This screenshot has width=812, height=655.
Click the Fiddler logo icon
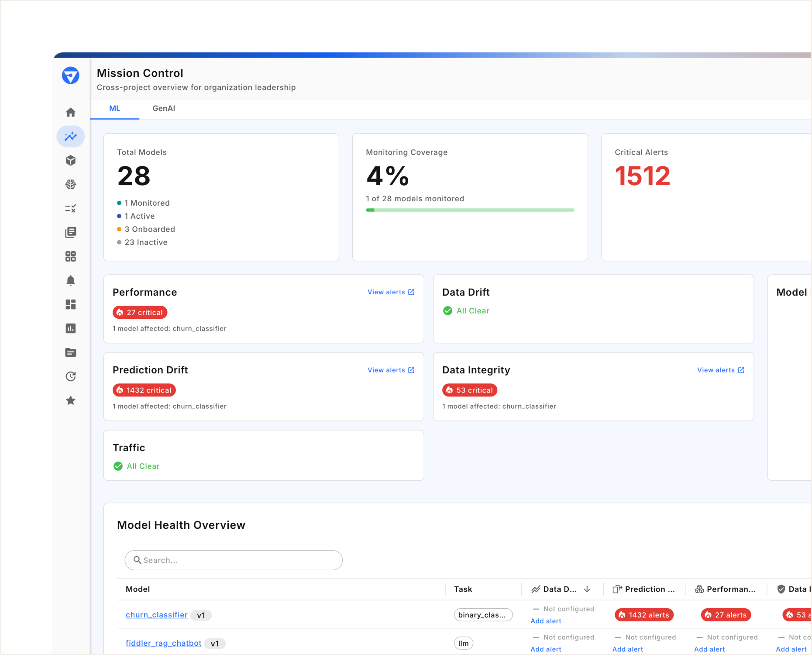point(70,76)
